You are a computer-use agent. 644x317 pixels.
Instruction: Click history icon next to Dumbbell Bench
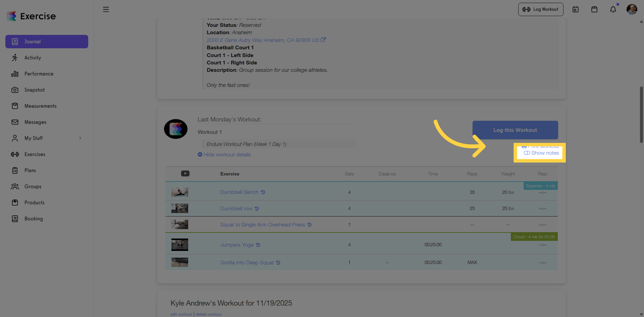click(x=263, y=192)
